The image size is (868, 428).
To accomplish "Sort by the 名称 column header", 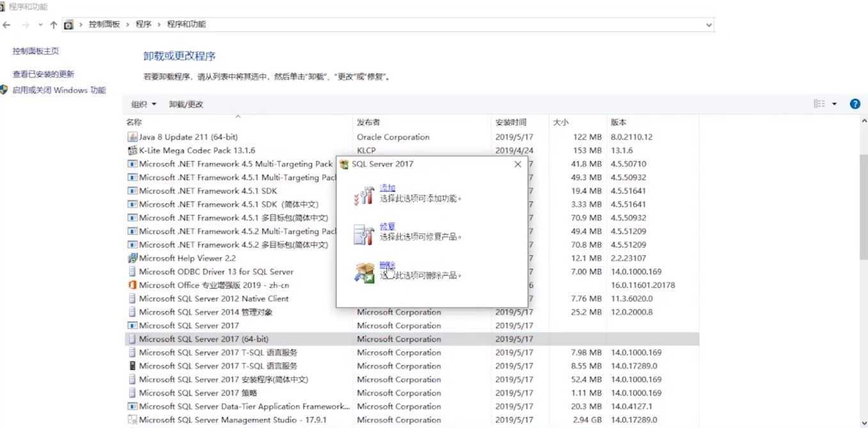I will [x=134, y=122].
